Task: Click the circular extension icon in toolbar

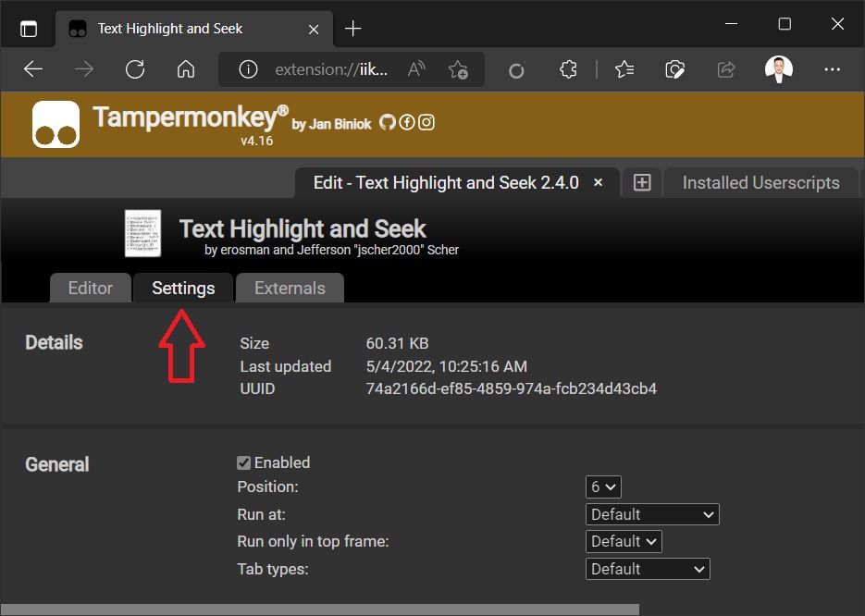Action: [x=516, y=70]
